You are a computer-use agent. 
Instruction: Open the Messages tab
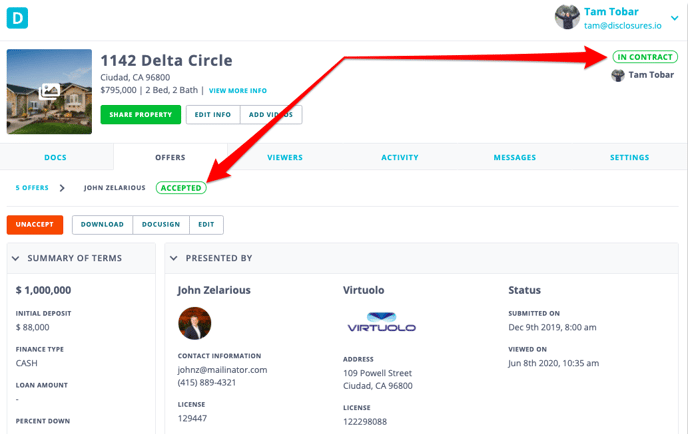pos(515,157)
